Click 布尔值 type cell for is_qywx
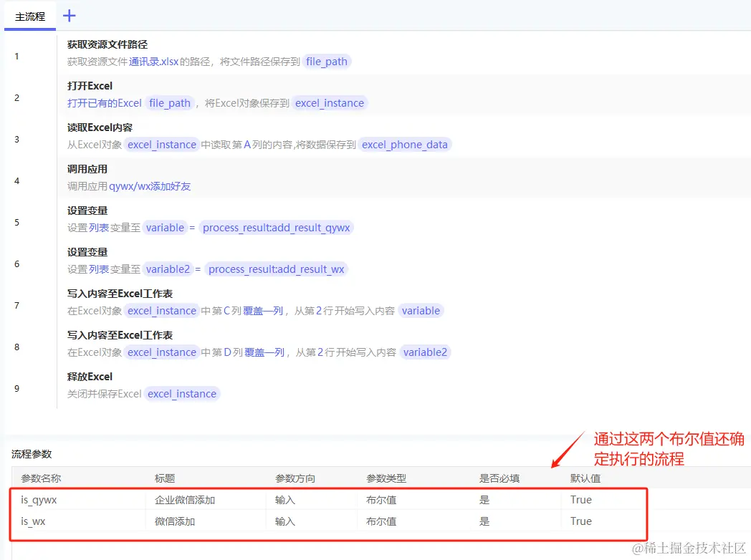 tap(381, 500)
